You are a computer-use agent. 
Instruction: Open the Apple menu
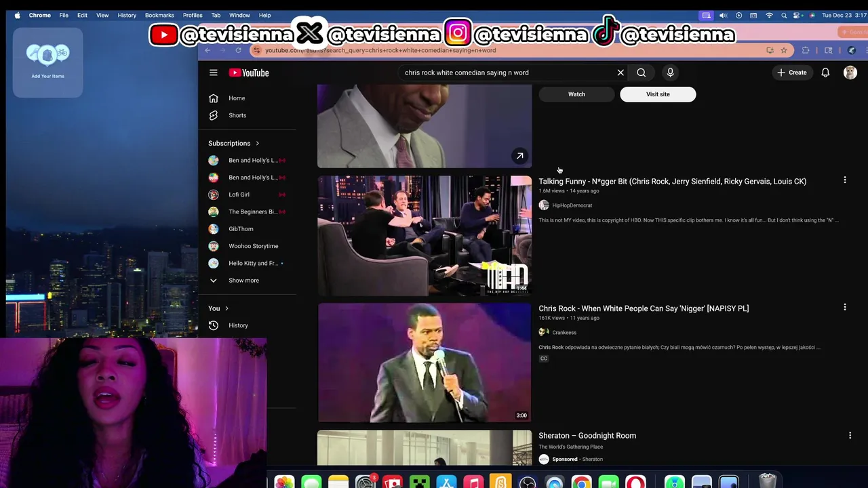17,15
